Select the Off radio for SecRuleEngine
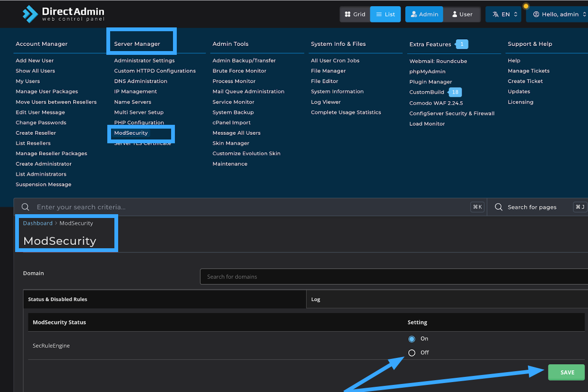This screenshot has height=392, width=588. (x=412, y=353)
